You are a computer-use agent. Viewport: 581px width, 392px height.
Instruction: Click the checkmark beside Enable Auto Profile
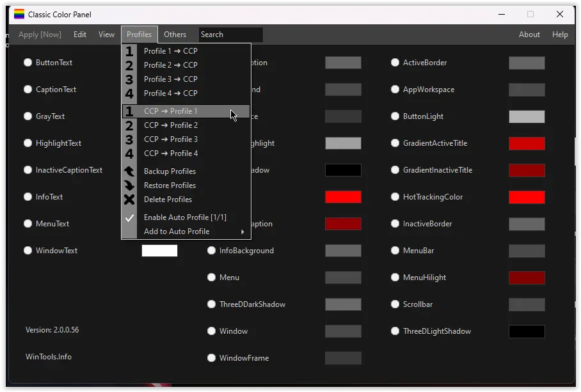pos(129,217)
